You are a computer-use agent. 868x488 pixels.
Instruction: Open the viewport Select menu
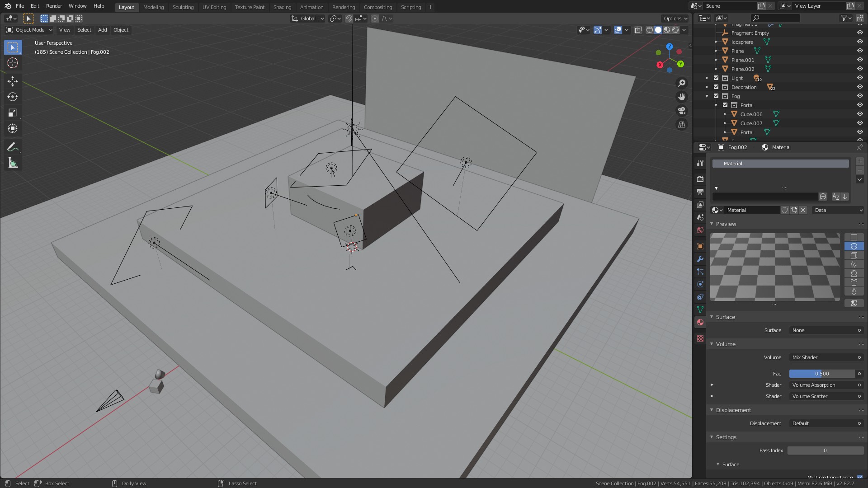pos(84,30)
